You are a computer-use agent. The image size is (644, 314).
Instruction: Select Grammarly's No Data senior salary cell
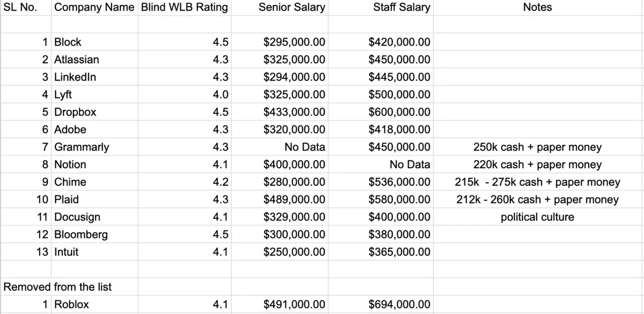pyautogui.click(x=304, y=147)
